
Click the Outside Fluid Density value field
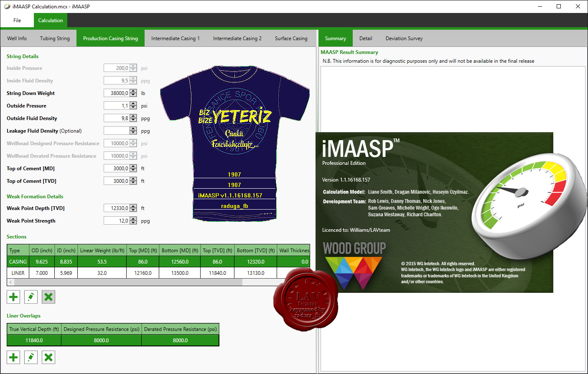[117, 118]
